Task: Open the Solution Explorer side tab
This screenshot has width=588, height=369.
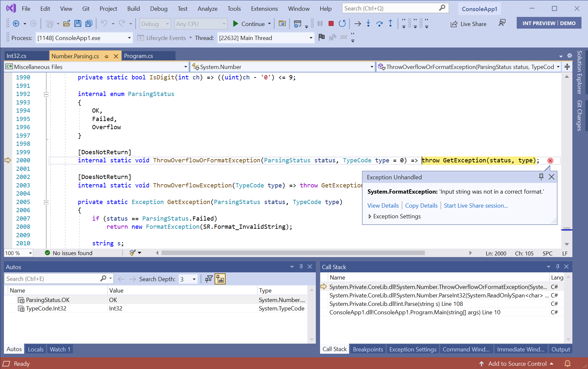Action: click(x=580, y=72)
